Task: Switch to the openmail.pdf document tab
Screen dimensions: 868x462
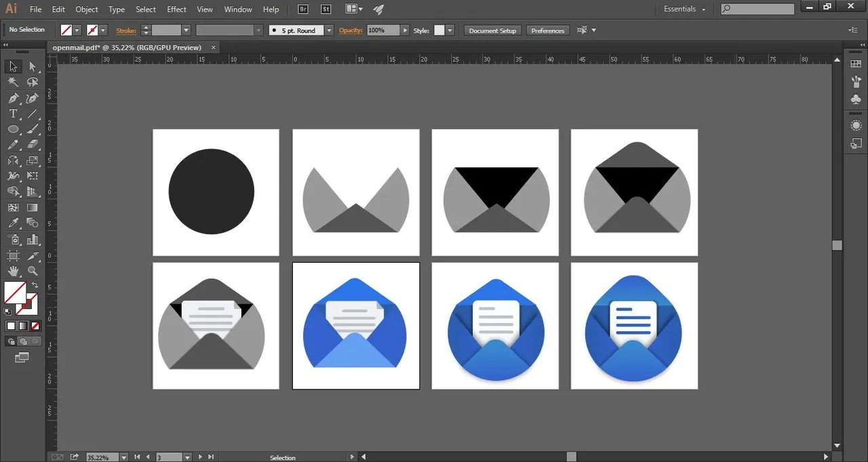Action: pyautogui.click(x=127, y=47)
